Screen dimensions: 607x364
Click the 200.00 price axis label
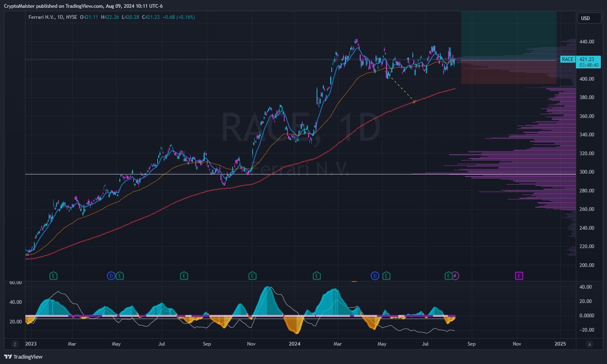[587, 265]
